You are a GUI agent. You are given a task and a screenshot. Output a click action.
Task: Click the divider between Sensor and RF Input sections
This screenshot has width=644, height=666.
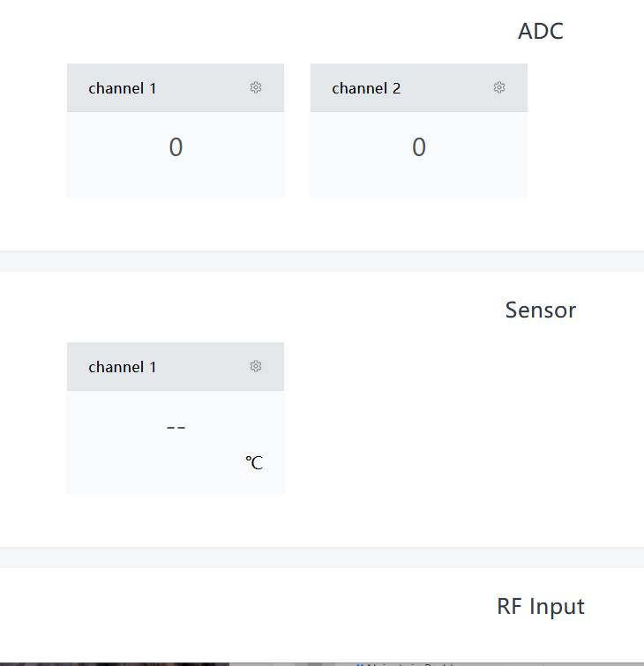[x=322, y=557]
